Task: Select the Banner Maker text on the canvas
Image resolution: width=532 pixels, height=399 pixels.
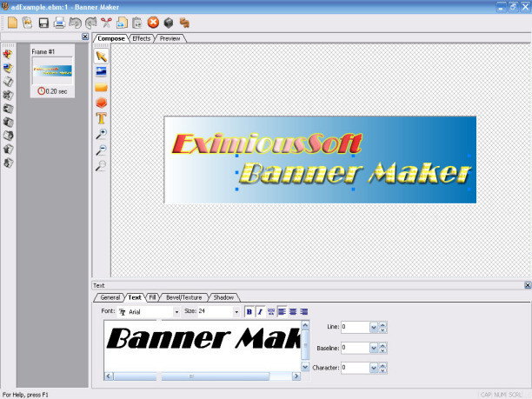Action: click(355, 173)
